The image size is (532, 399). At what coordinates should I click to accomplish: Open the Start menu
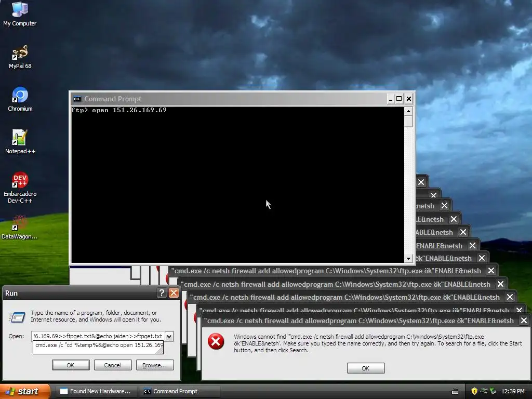pyautogui.click(x=25, y=391)
